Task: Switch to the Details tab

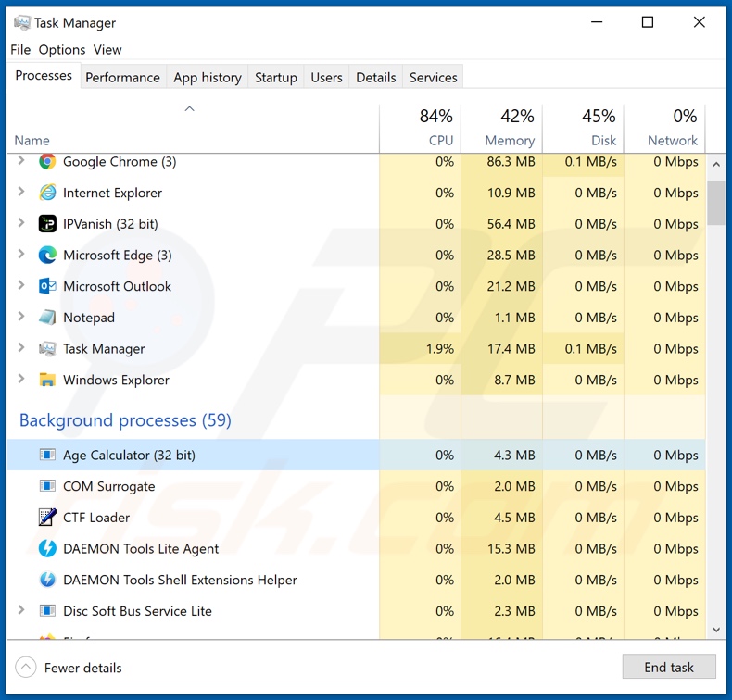Action: (x=376, y=78)
